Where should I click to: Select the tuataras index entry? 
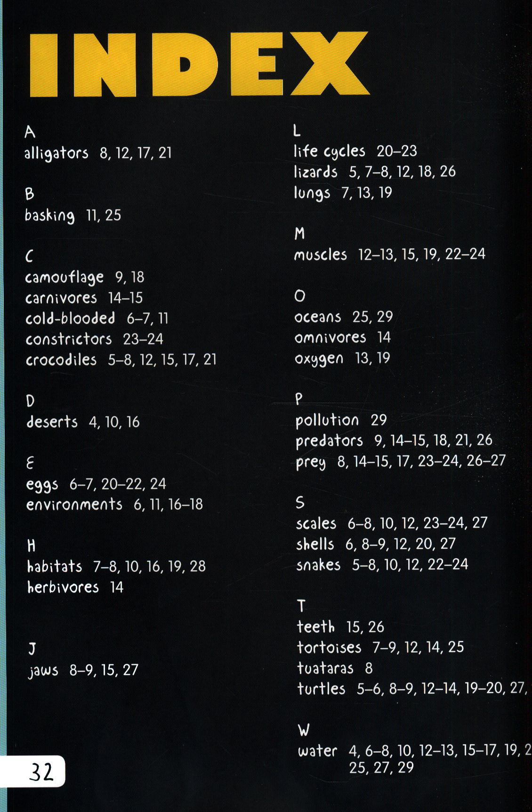[x=335, y=668]
